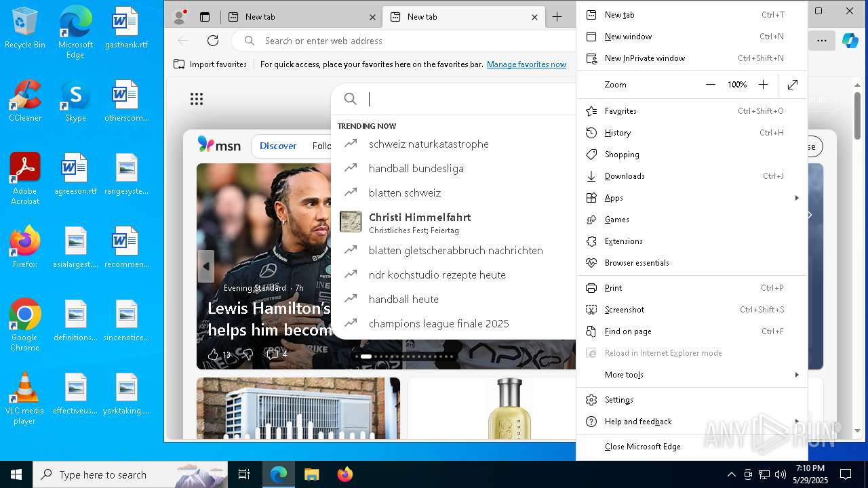Show hidden system tray icons

[731, 474]
